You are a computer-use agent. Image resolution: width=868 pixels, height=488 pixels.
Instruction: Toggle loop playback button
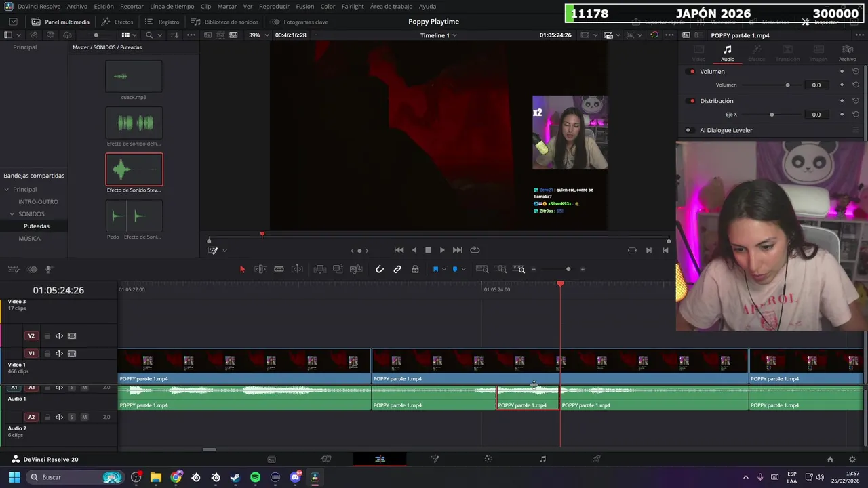pyautogui.click(x=475, y=250)
